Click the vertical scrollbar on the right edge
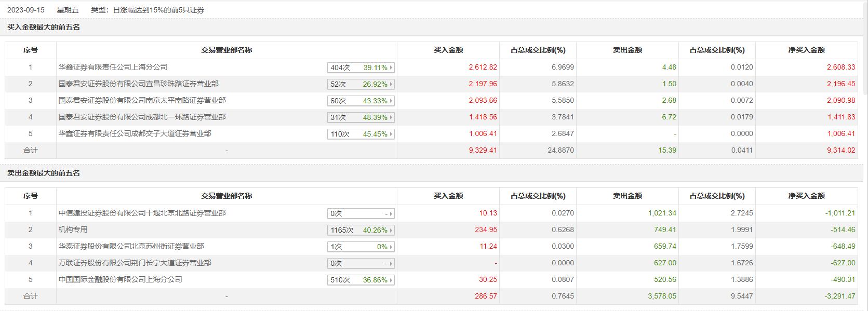 [x=865, y=48]
